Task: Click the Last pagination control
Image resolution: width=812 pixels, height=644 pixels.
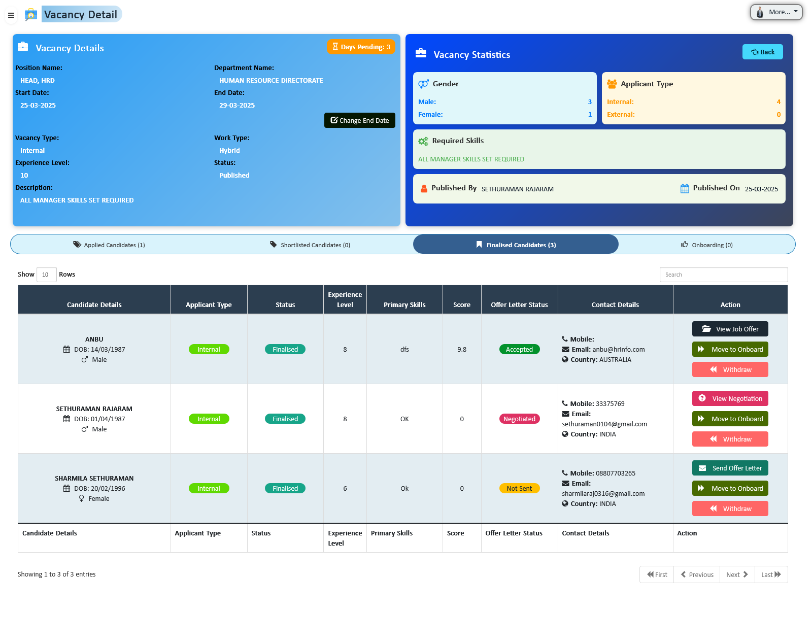Action: (x=771, y=574)
